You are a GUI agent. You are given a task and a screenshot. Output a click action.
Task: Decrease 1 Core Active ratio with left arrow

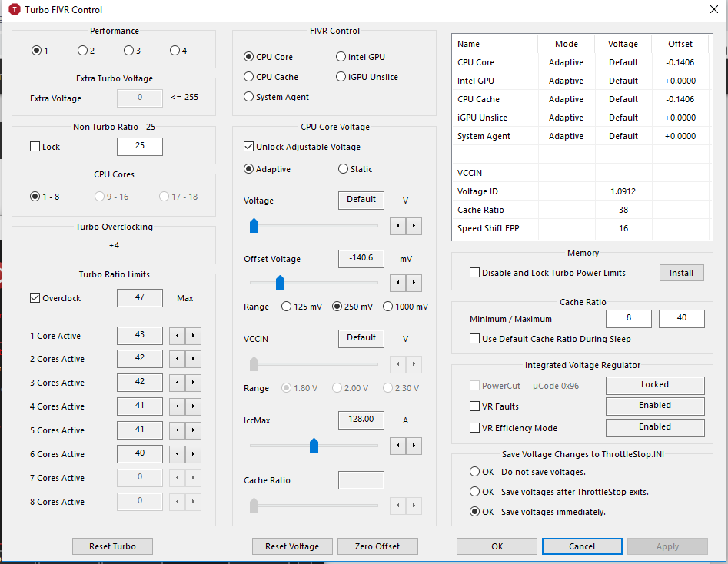coord(178,336)
